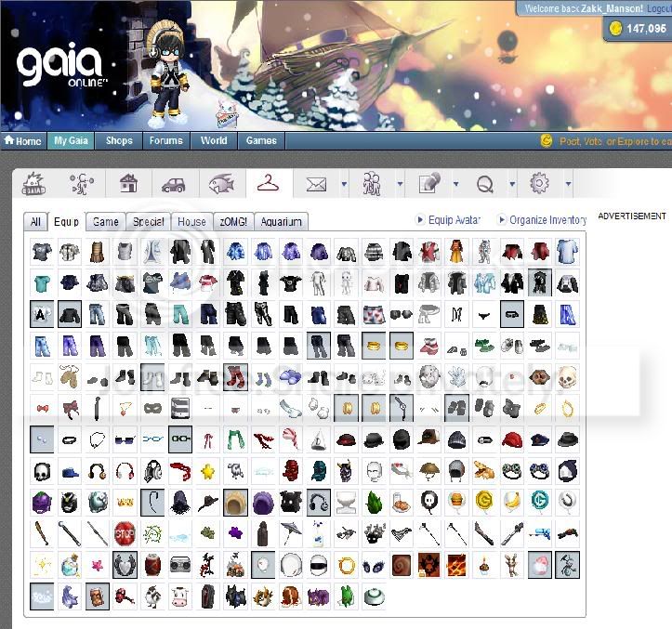
Task: Select the red bow tie item
Action: [x=42, y=408]
